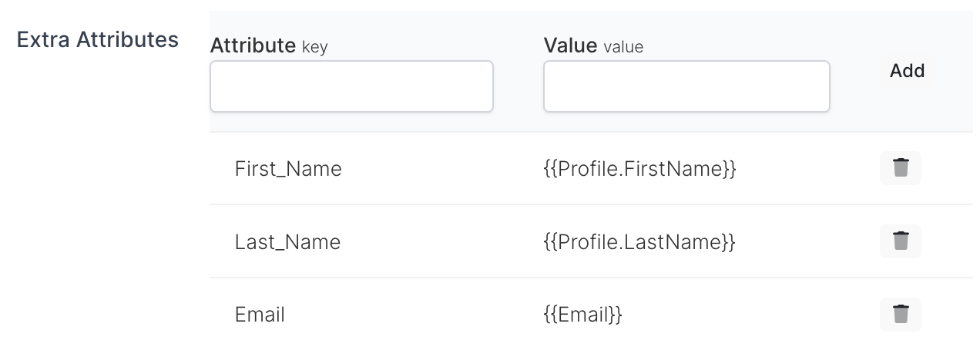Click the gap between Attribute and Value inputs
This screenshot has height=364, width=980.
(x=519, y=86)
